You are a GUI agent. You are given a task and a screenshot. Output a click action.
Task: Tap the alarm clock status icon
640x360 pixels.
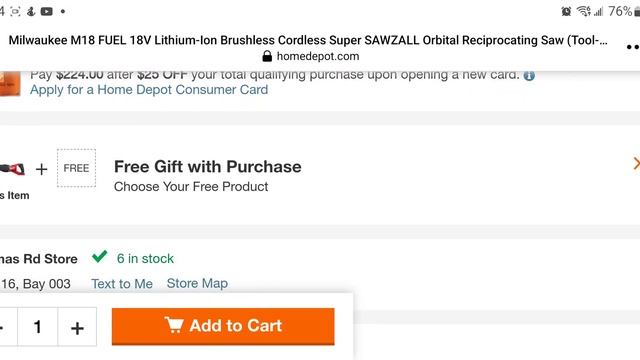coord(566,11)
